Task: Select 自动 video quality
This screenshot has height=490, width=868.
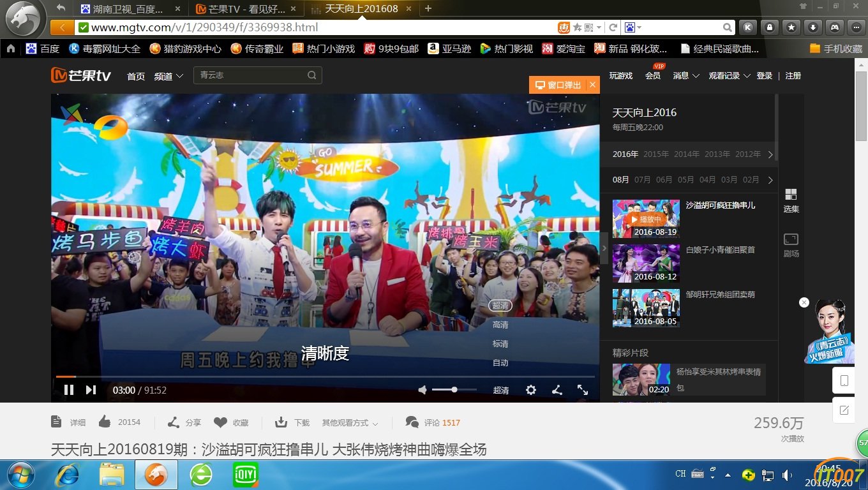Action: [x=500, y=363]
